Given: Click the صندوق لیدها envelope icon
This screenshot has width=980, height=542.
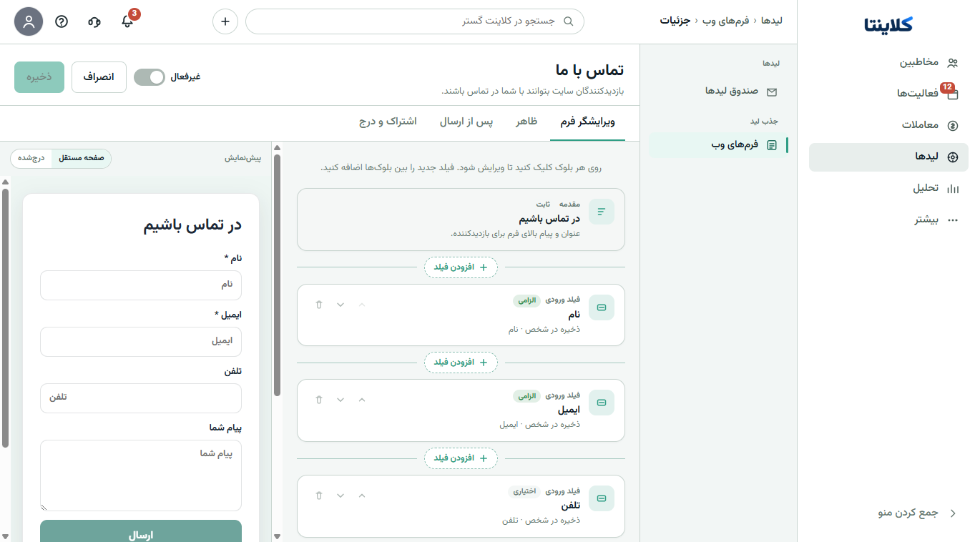Looking at the screenshot, I should pyautogui.click(x=772, y=92).
